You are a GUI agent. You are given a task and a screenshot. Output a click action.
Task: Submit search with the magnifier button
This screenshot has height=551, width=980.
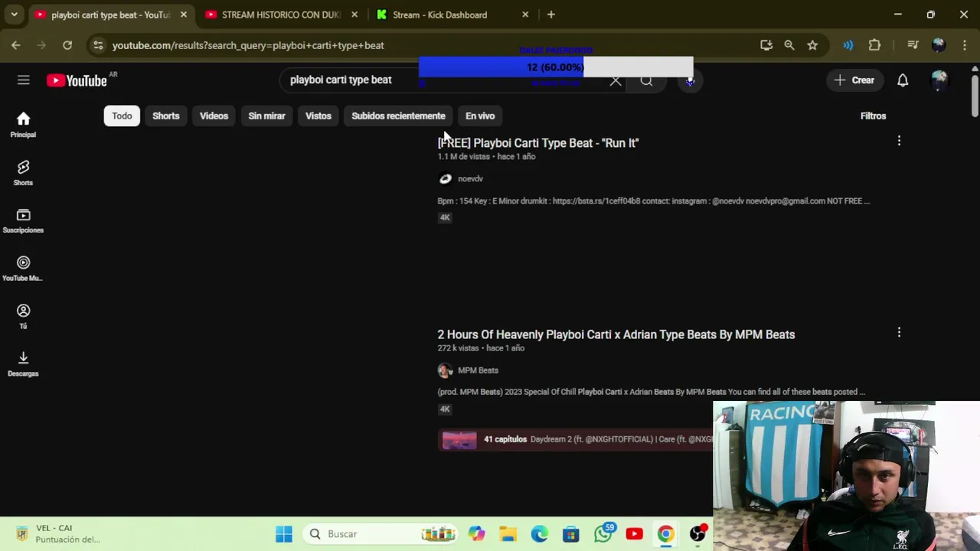pyautogui.click(x=646, y=80)
